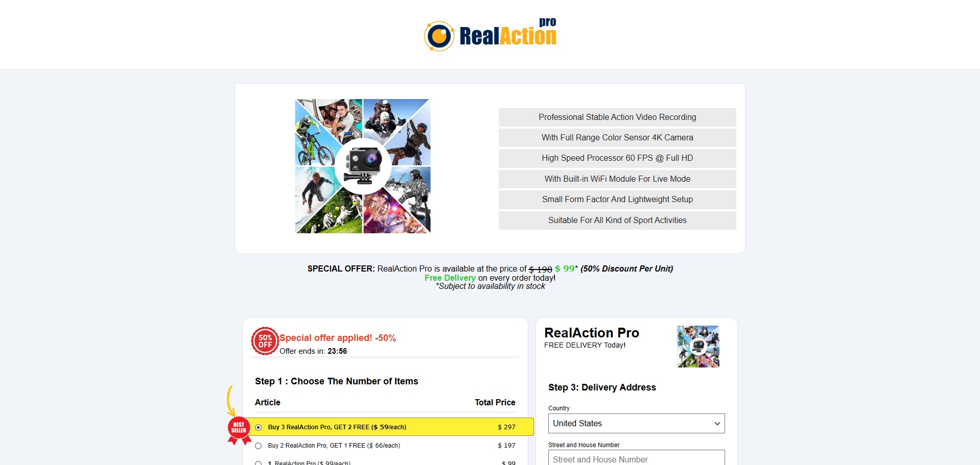Open the Country dropdown showing United States

pos(636,424)
